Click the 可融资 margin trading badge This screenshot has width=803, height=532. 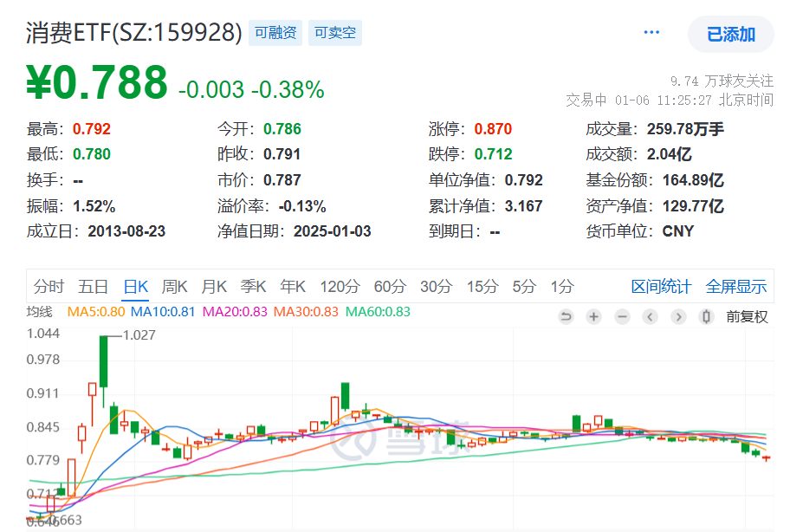click(x=275, y=31)
